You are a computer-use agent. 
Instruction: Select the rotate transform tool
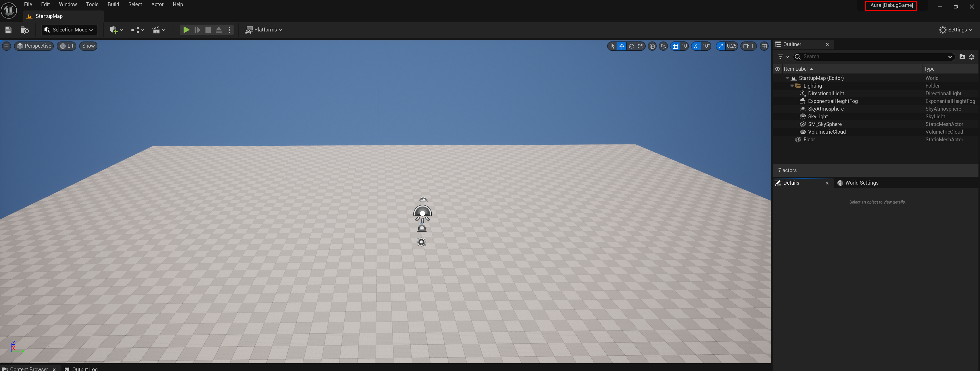[632, 46]
